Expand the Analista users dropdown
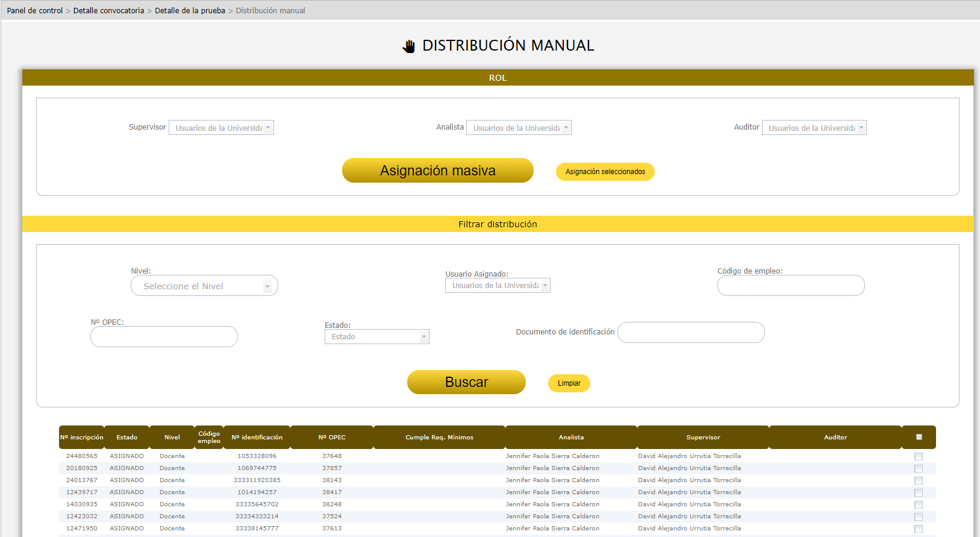The width and height of the screenshot is (980, 537). pyautogui.click(x=519, y=128)
